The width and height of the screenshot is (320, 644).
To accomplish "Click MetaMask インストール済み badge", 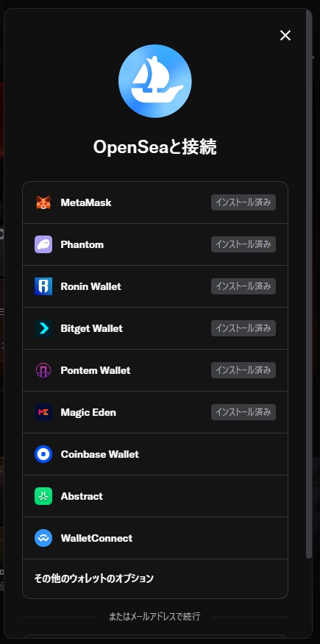I will [243, 202].
